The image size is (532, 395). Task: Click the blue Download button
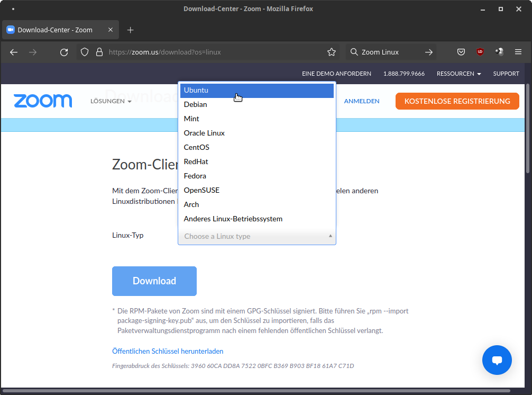pos(154,281)
